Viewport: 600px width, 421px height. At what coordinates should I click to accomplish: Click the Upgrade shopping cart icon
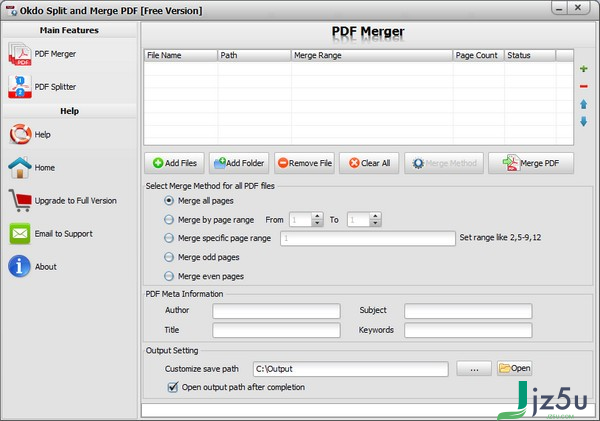[x=20, y=201]
